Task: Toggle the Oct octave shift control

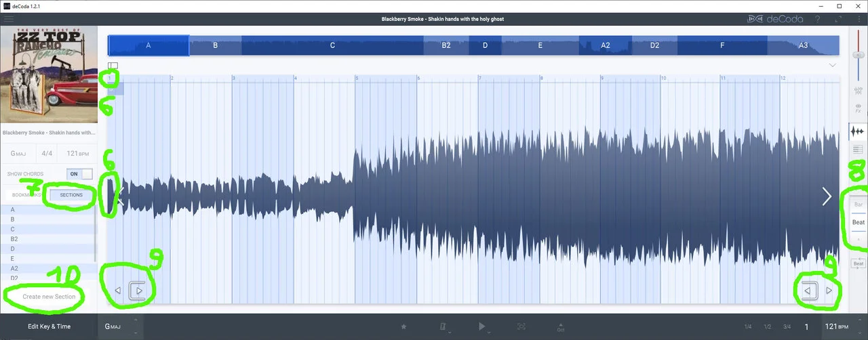Action: point(560,327)
